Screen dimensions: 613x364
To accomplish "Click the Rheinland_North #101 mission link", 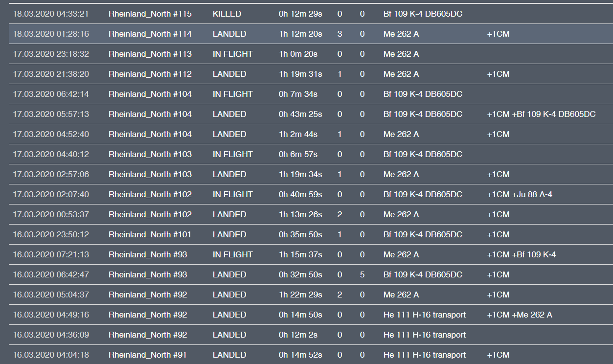I will click(150, 235).
